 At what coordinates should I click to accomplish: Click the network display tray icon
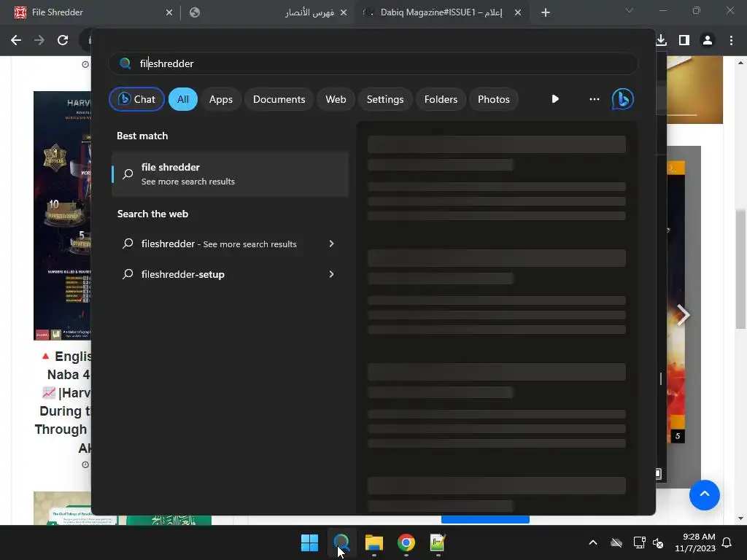coord(639,542)
